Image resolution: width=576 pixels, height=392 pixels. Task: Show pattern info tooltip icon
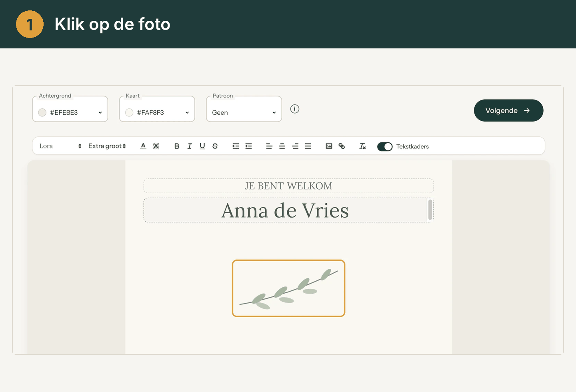(295, 109)
